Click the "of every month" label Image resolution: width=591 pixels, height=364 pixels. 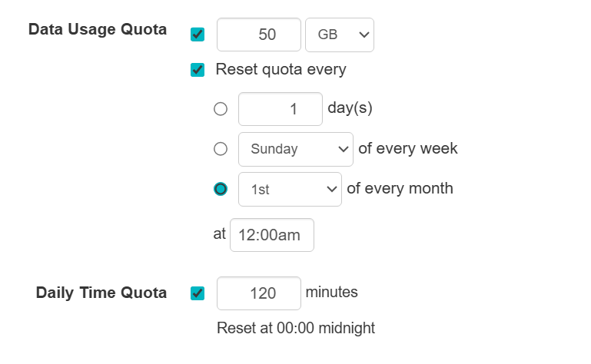point(400,188)
